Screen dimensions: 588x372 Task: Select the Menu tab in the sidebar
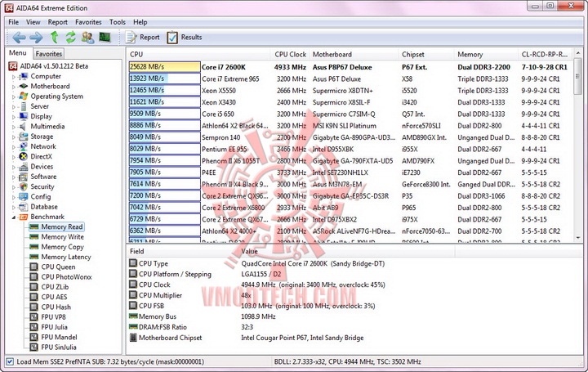pos(18,53)
